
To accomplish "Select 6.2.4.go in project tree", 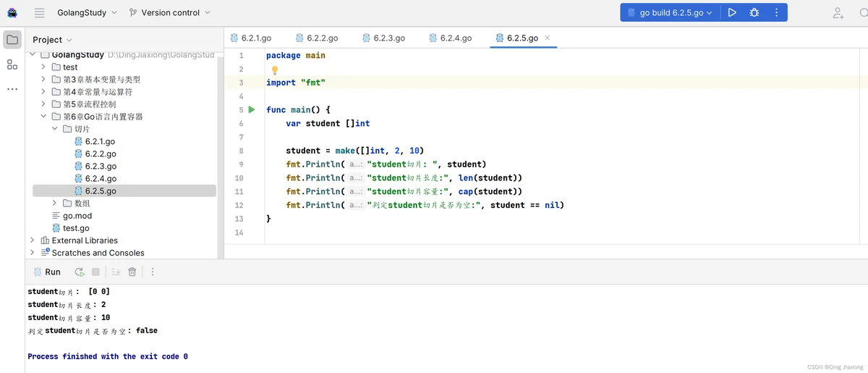I will (x=101, y=178).
